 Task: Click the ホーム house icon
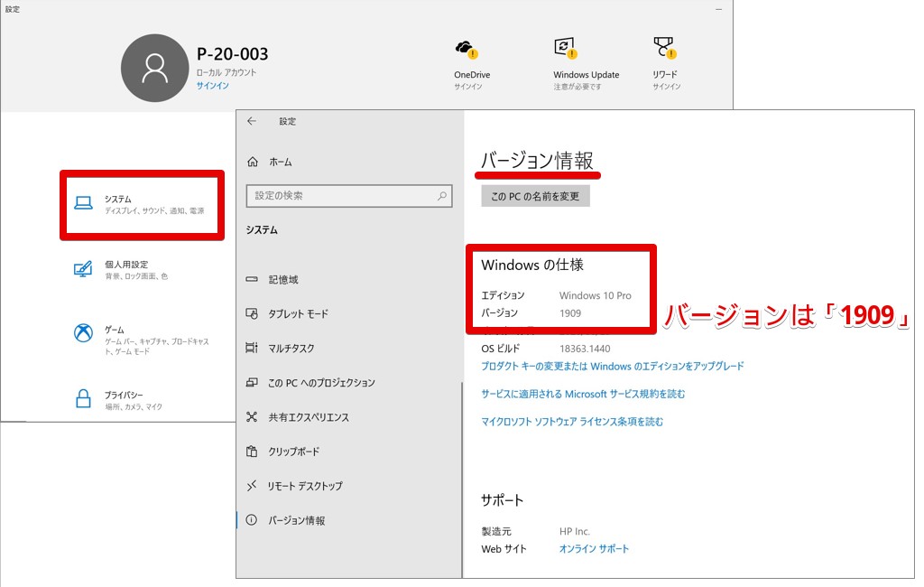253,162
